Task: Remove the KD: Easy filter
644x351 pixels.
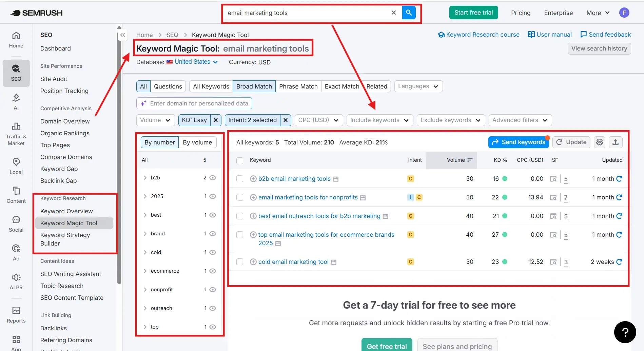Action: pos(216,120)
